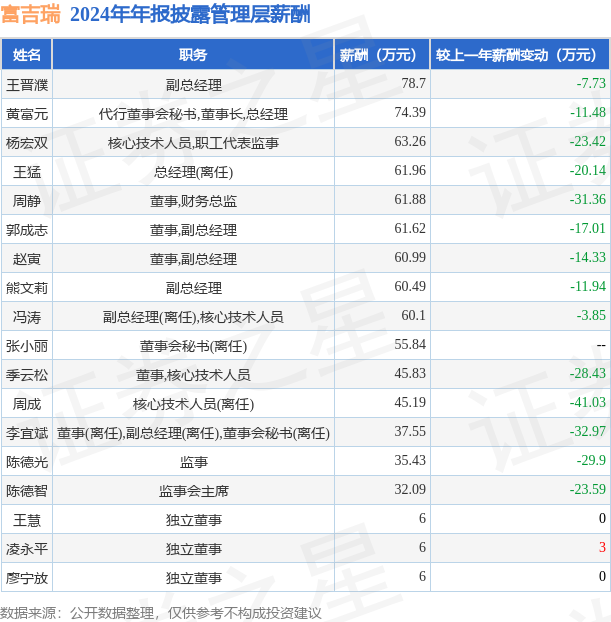This screenshot has width=611, height=622.
Task: Select the name 廖宁放
Action: click(27, 578)
